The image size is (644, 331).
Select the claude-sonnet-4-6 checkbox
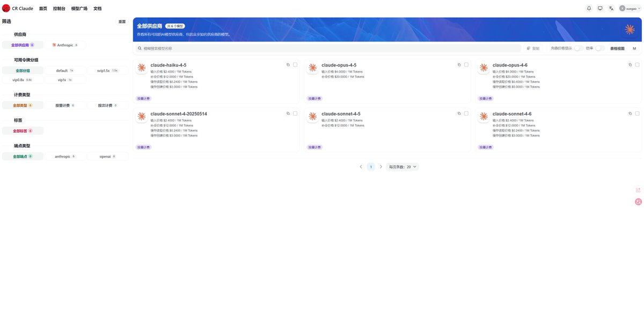637,113
